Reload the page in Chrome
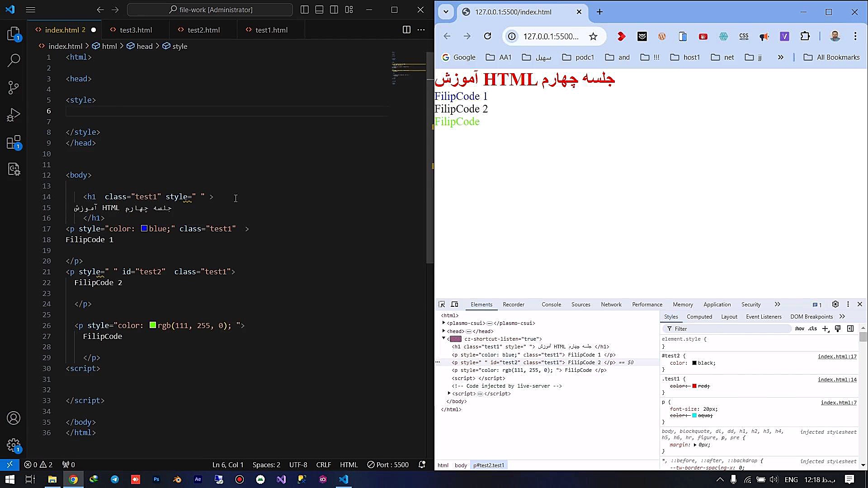This screenshot has width=868, height=488. click(x=487, y=36)
